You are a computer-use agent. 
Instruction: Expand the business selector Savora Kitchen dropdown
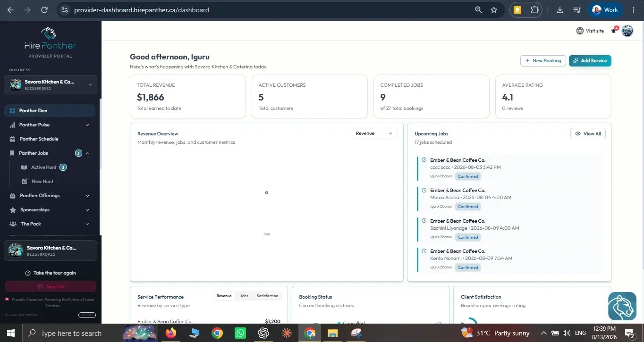[51, 84]
